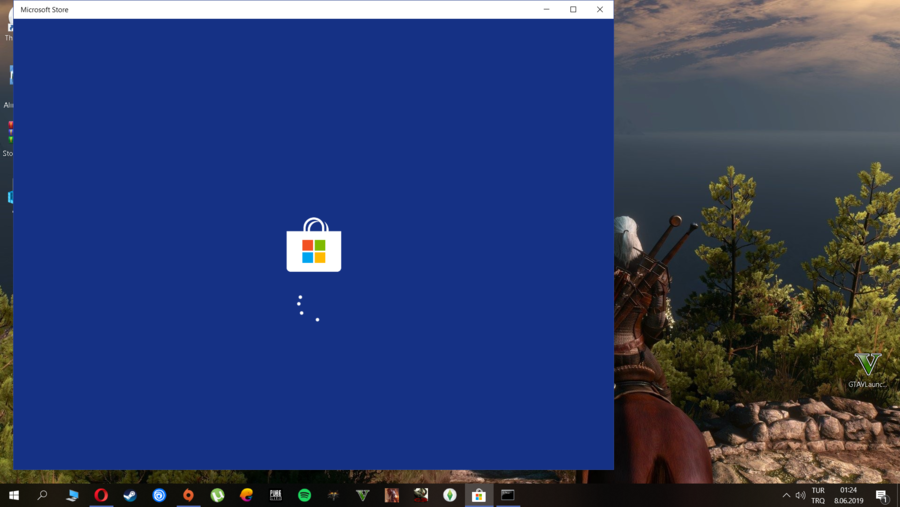Launch The Witcher wolf-medallion taskbar icon
Image resolution: width=900 pixels, height=507 pixels.
(333, 495)
